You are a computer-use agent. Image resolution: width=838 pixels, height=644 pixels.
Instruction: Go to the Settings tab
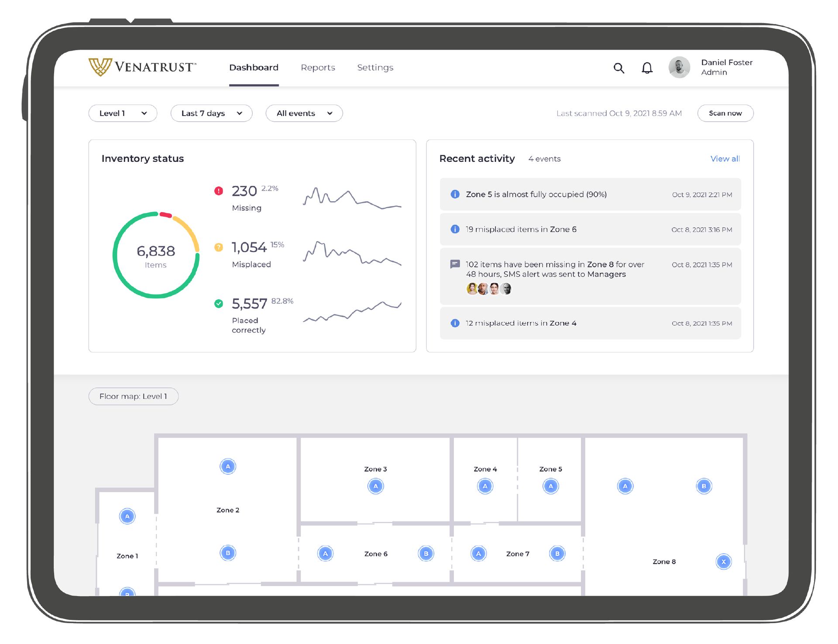375,68
